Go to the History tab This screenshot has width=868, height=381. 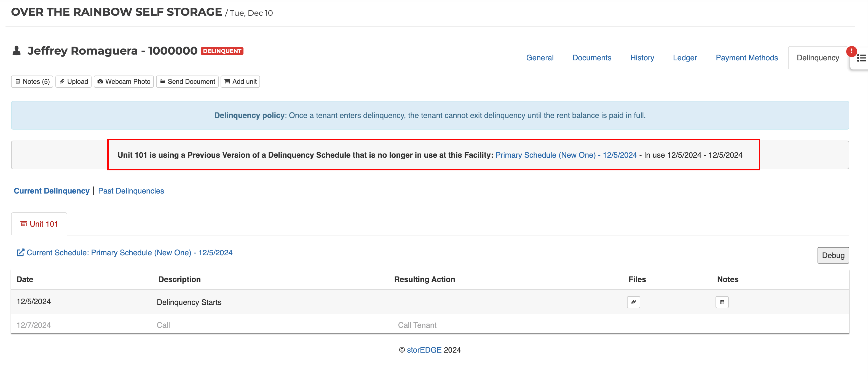tap(642, 58)
